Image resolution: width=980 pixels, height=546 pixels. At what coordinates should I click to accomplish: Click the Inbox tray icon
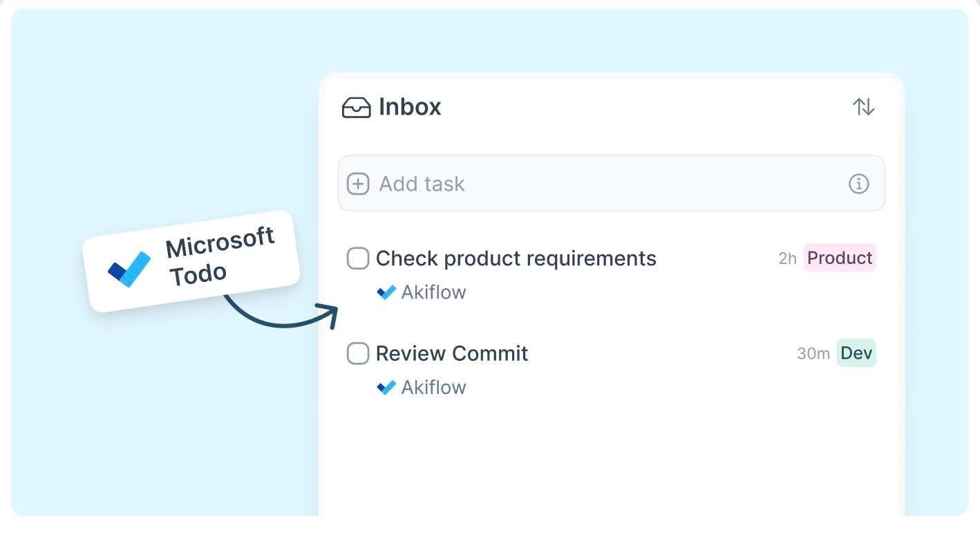[x=357, y=108]
